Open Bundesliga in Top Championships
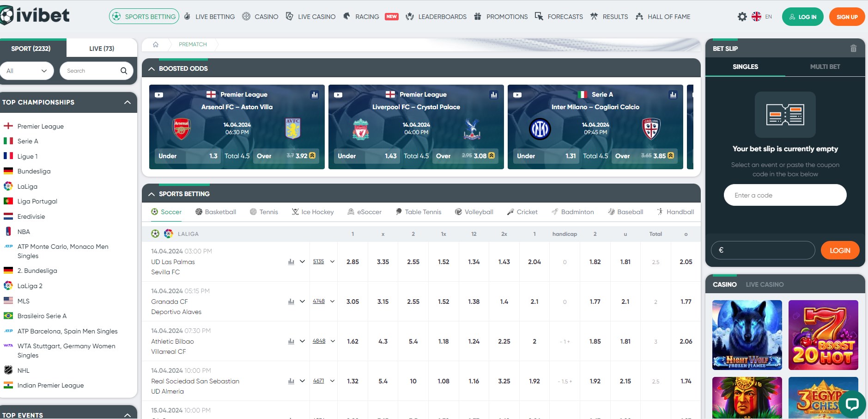Viewport: 868px width, 419px height. click(34, 171)
